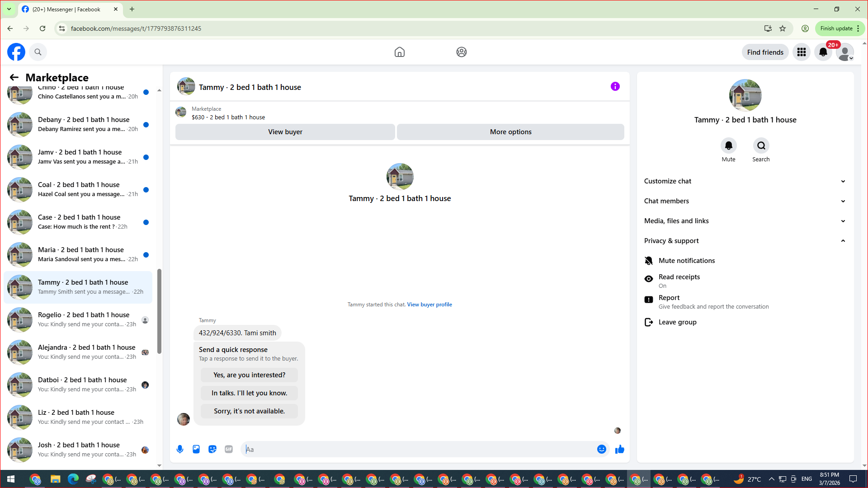Viewport: 868px width, 488px height.
Task: Open the Groups icon in top bar
Action: coord(462,52)
